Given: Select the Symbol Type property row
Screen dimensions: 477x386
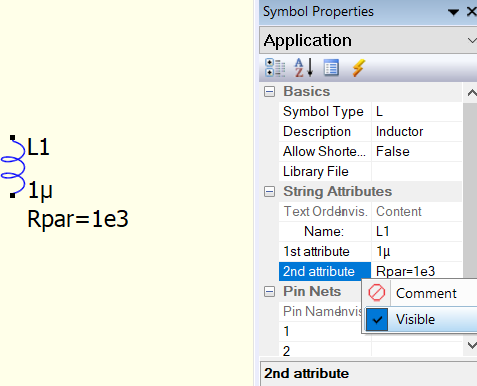Looking at the screenshot, I should pyautogui.click(x=370, y=112).
